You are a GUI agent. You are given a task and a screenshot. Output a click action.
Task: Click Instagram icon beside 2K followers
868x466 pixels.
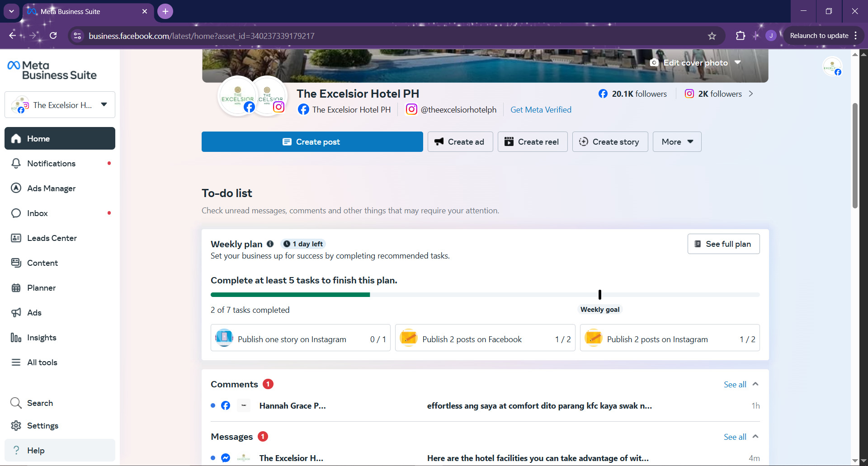[689, 94]
